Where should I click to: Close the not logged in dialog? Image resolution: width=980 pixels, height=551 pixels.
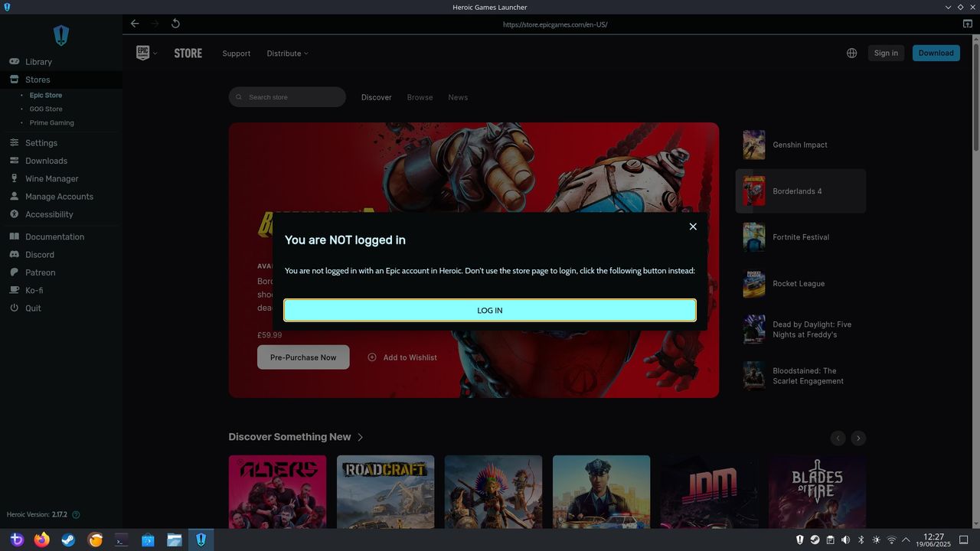tap(693, 227)
